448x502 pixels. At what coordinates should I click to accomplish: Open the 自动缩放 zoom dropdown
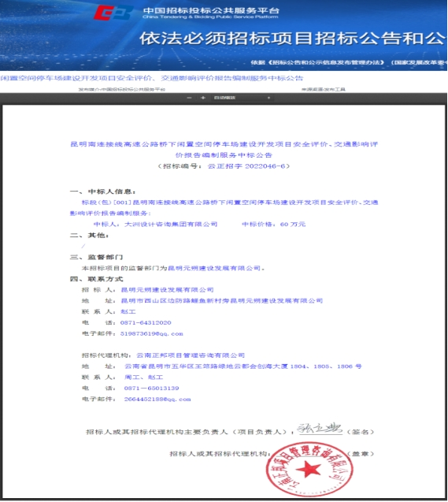pyautogui.click(x=243, y=98)
